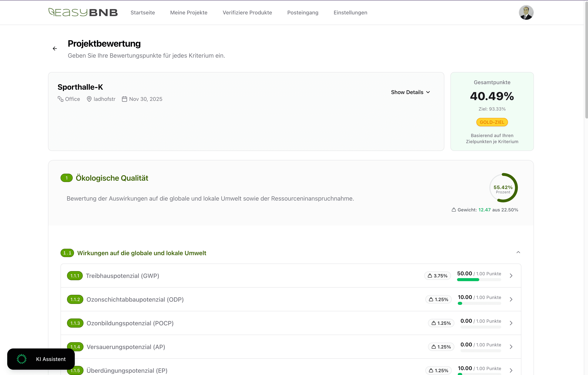Image resolution: width=588 pixels, height=375 pixels.
Task: Open the Ozonbildungspotenzial (POCP) row
Action: (291, 323)
